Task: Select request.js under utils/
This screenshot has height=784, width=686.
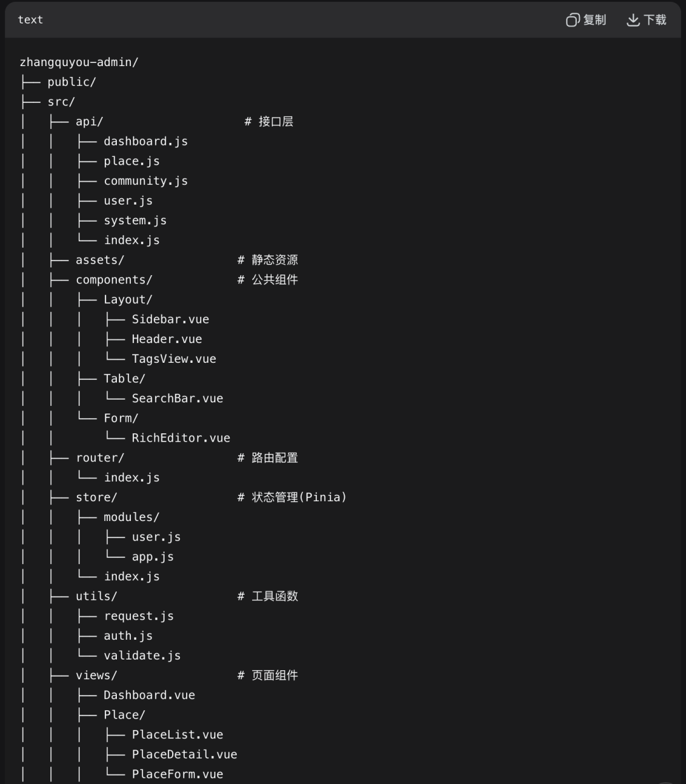Action: click(138, 616)
